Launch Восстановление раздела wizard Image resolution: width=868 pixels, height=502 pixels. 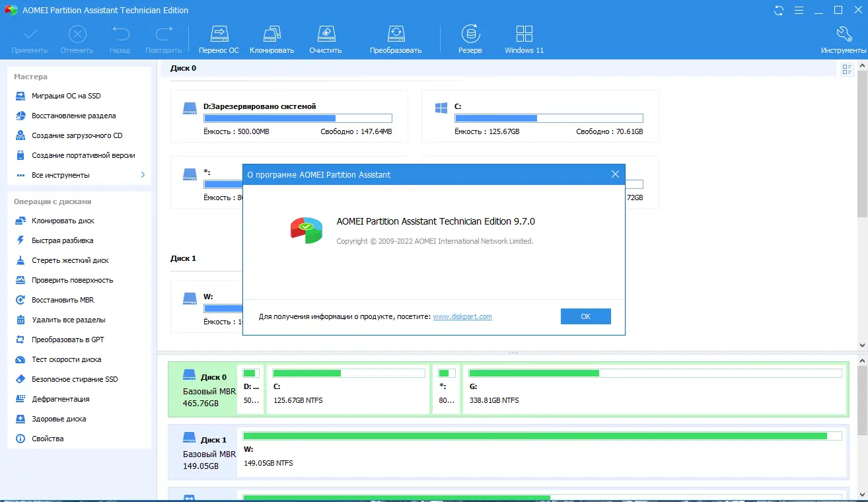point(74,116)
